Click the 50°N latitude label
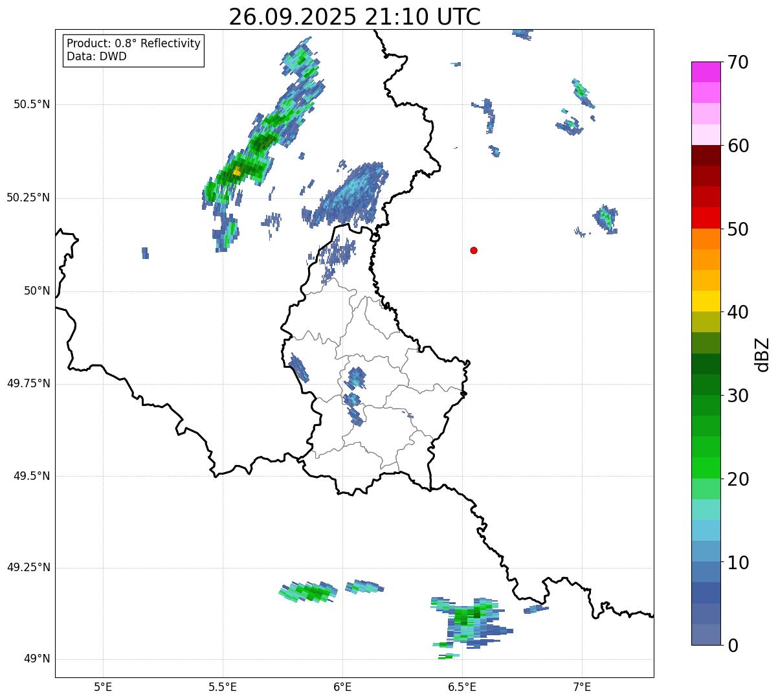This screenshot has width=778, height=700. click(37, 291)
